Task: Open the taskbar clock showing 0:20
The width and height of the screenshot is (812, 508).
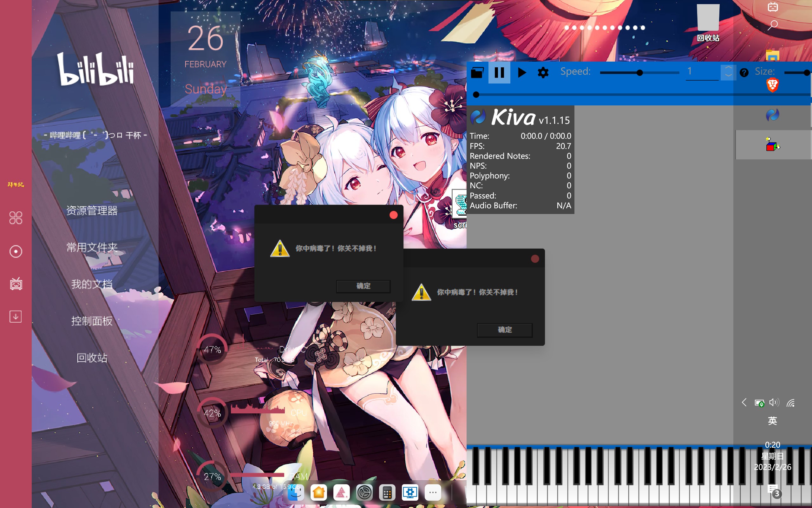Action: [x=772, y=456]
